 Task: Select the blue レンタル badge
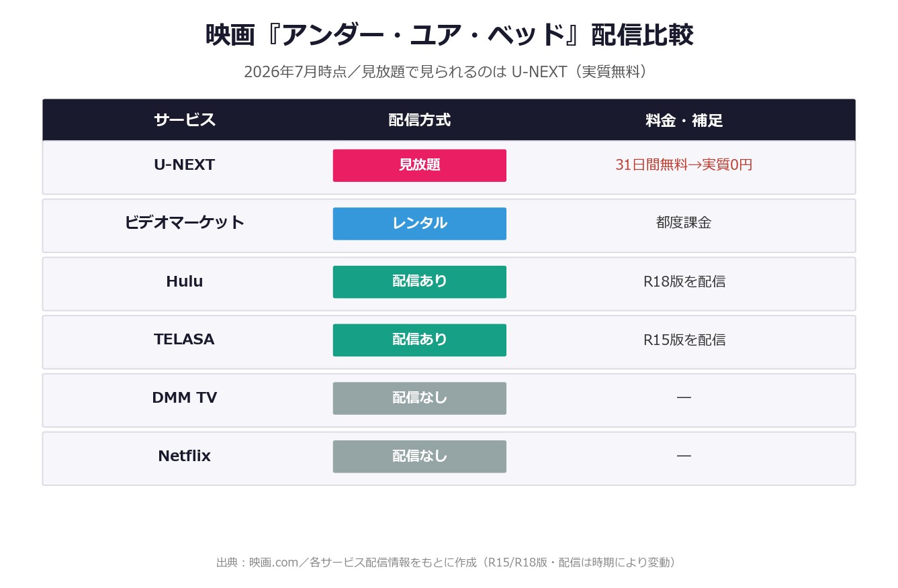(419, 224)
